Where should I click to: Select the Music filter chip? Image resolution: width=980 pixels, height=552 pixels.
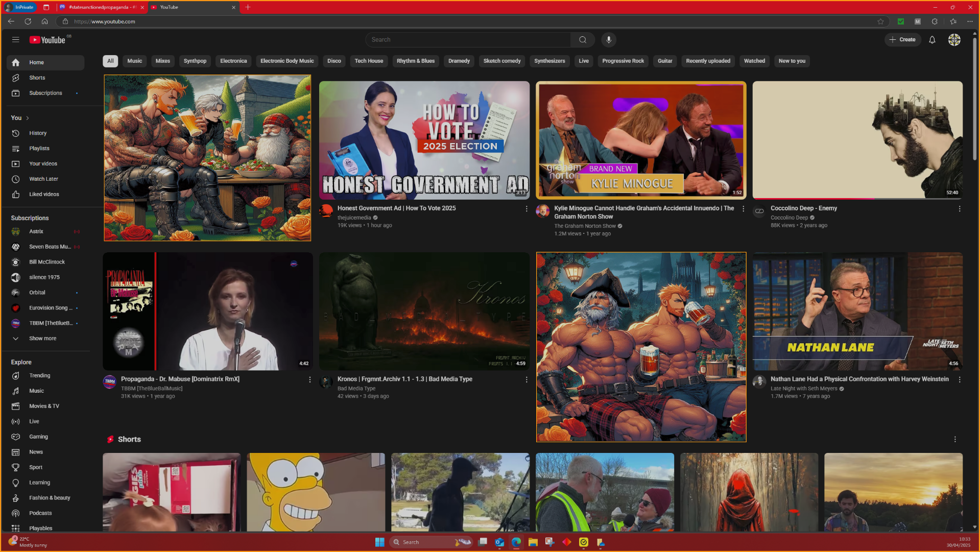click(135, 61)
